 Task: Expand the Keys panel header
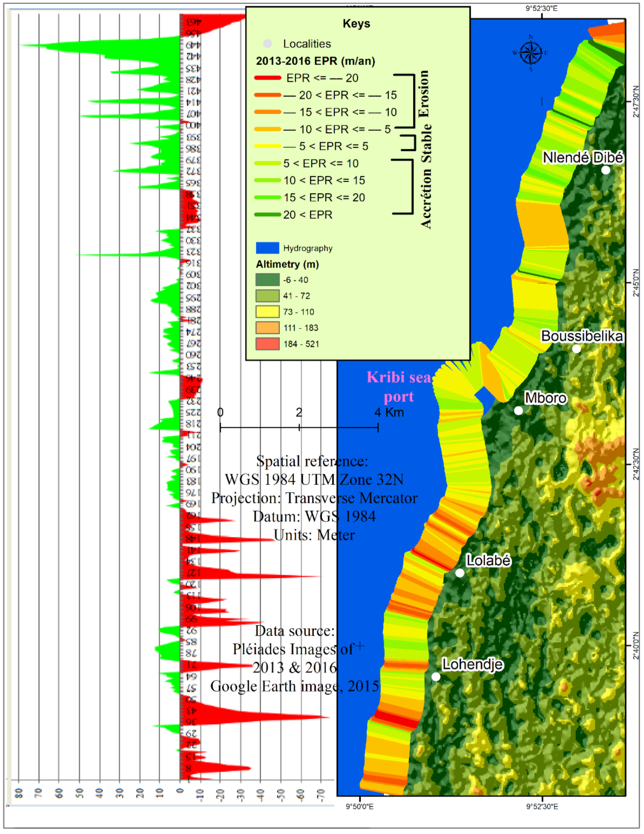356,23
